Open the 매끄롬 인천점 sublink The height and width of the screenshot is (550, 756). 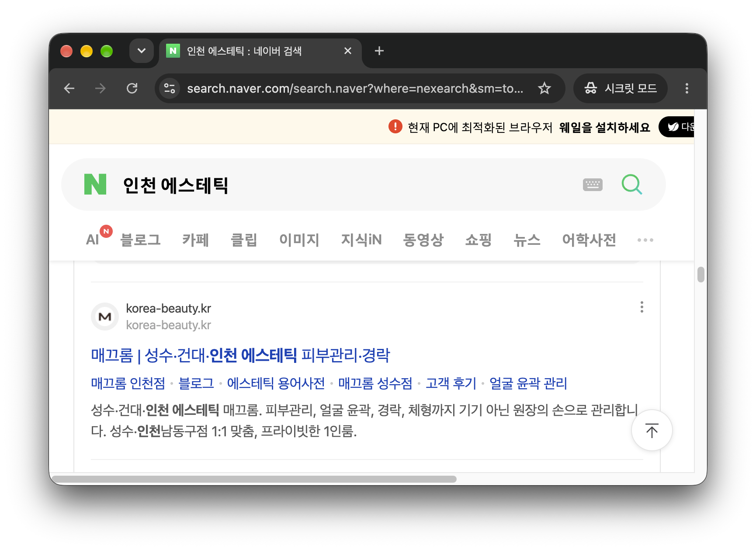[128, 383]
